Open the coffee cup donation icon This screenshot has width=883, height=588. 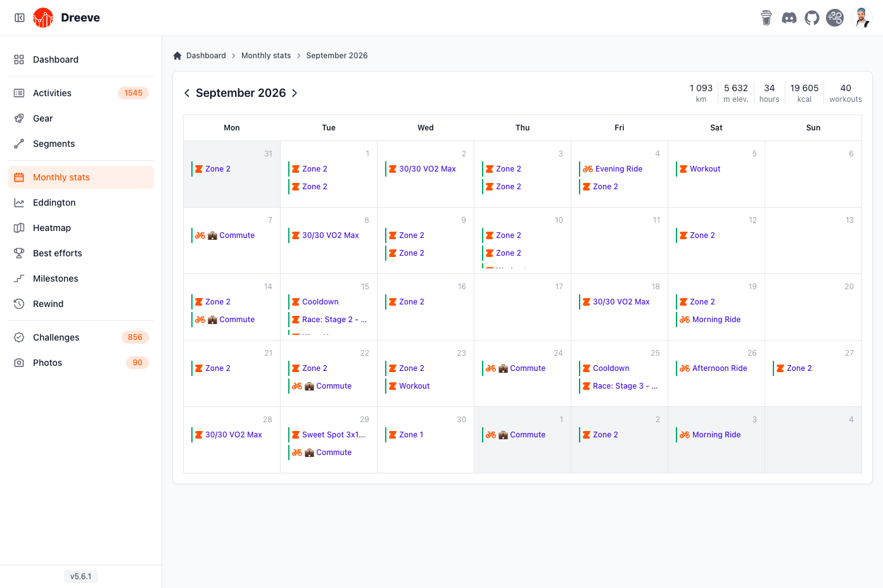[766, 18]
